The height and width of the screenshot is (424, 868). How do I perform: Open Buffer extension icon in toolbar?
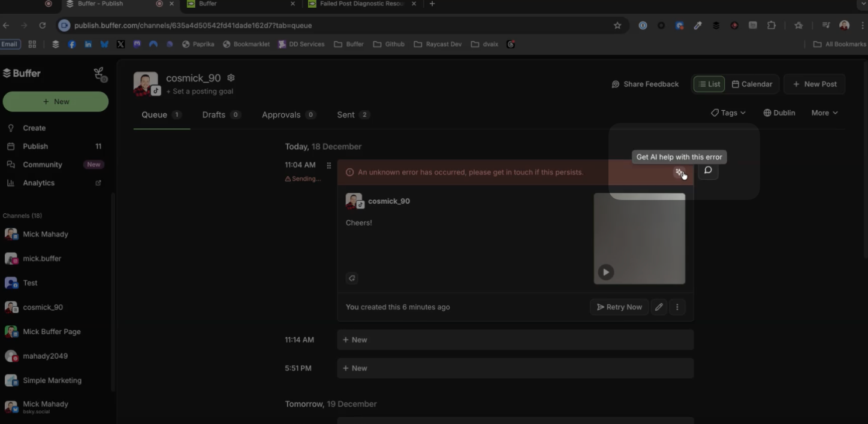pyautogui.click(x=716, y=25)
